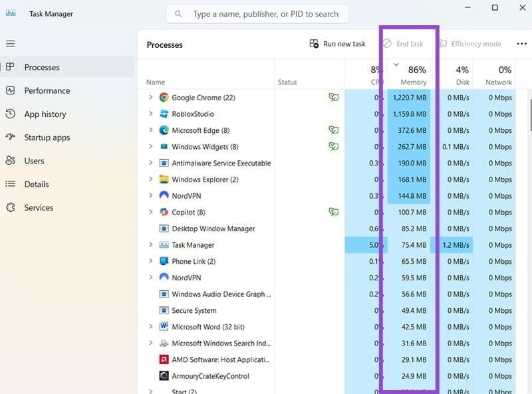
Task: Sort processes by the Memory column
Action: point(409,74)
